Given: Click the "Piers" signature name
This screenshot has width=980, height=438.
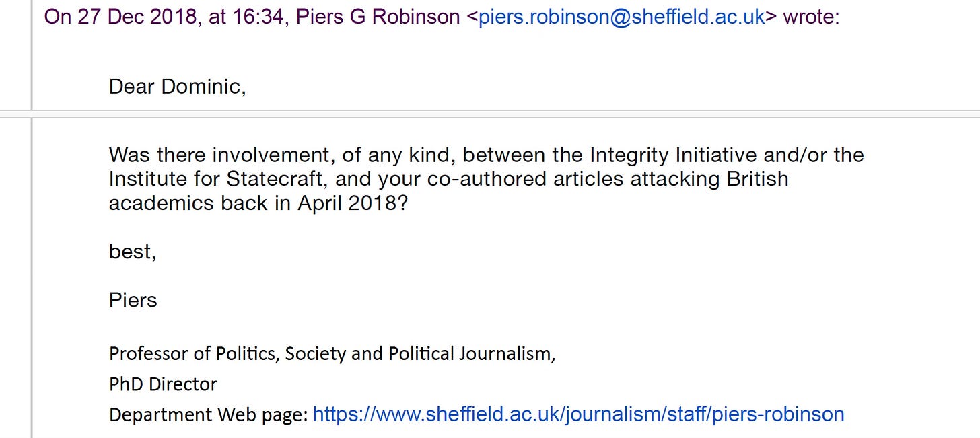Looking at the screenshot, I should coord(133,300).
